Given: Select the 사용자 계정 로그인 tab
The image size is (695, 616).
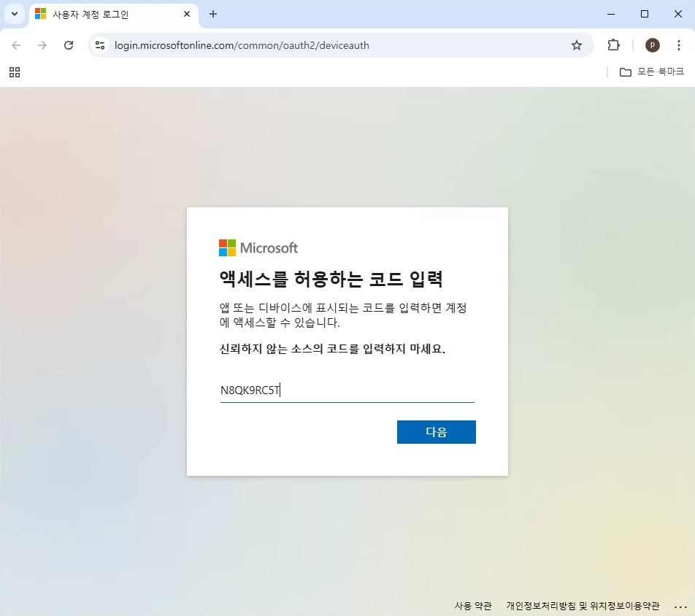Looking at the screenshot, I should point(113,14).
